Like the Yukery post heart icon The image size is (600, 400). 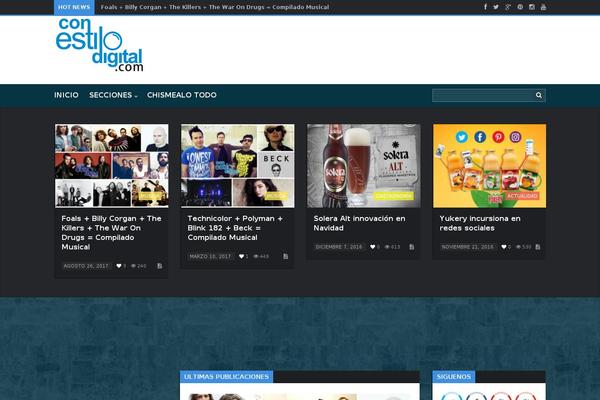[504, 247]
